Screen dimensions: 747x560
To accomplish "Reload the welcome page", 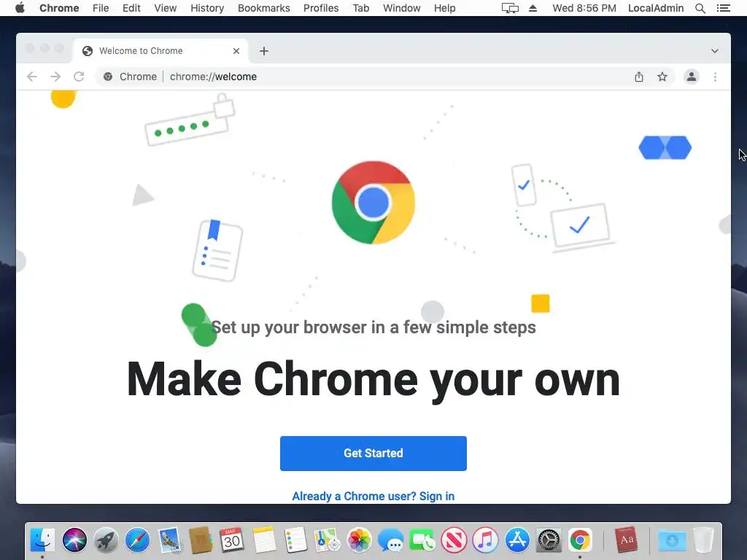I will coord(79,77).
